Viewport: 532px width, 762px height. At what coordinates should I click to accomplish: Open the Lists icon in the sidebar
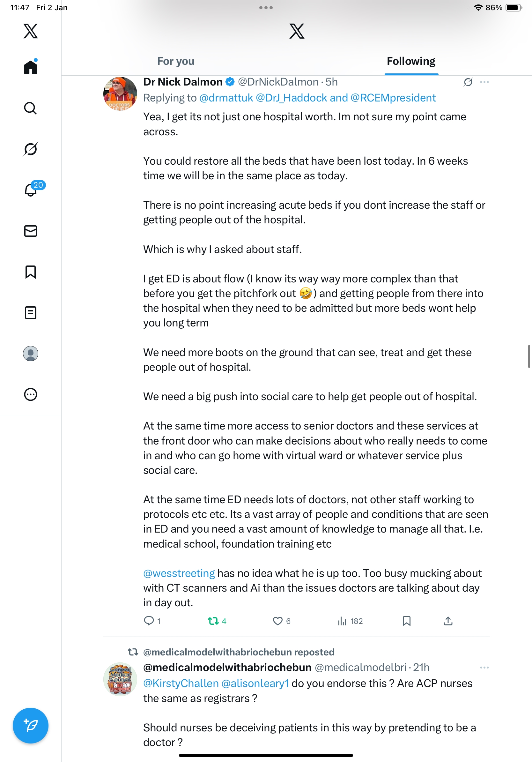[31, 313]
